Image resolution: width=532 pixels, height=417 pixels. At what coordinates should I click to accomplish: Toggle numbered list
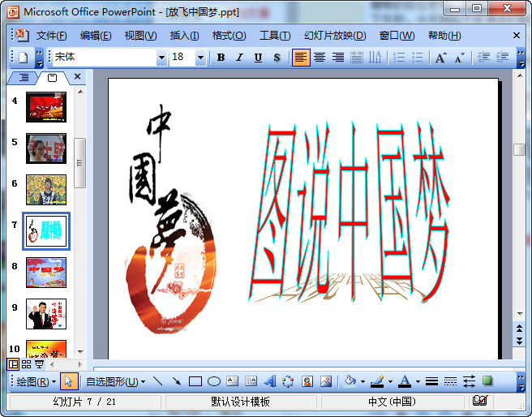tap(399, 58)
